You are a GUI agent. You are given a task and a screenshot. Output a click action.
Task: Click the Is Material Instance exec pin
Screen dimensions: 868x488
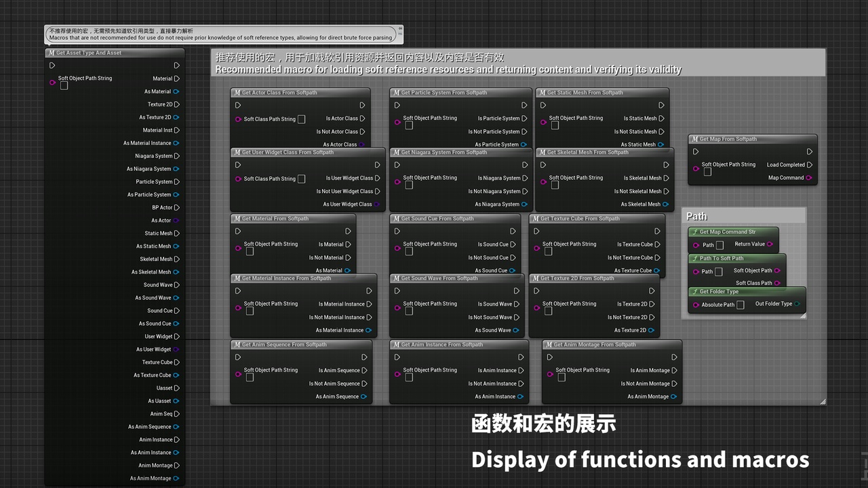[x=369, y=304]
